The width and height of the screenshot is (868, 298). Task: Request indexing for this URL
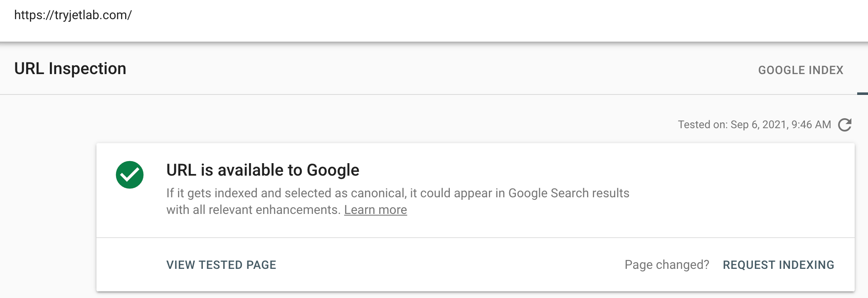point(778,265)
